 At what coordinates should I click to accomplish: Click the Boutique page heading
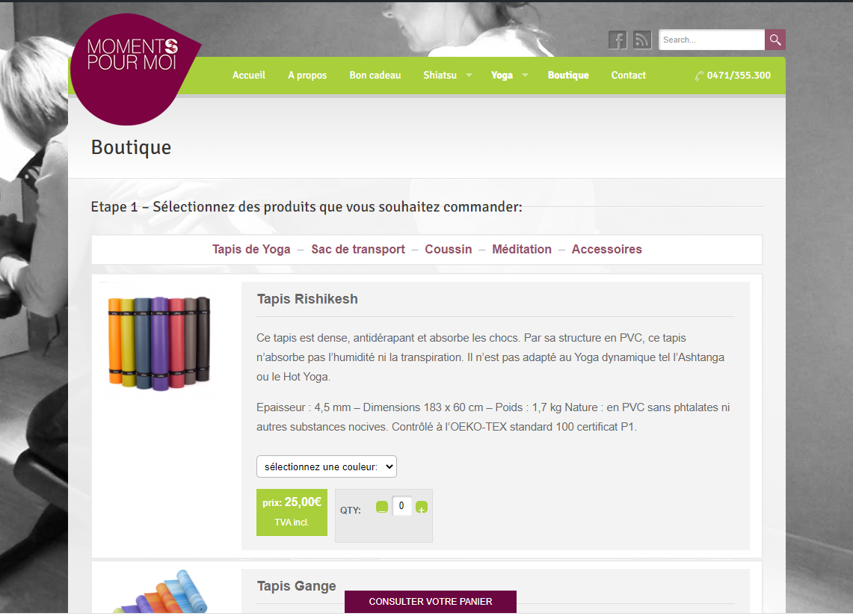[x=131, y=147]
